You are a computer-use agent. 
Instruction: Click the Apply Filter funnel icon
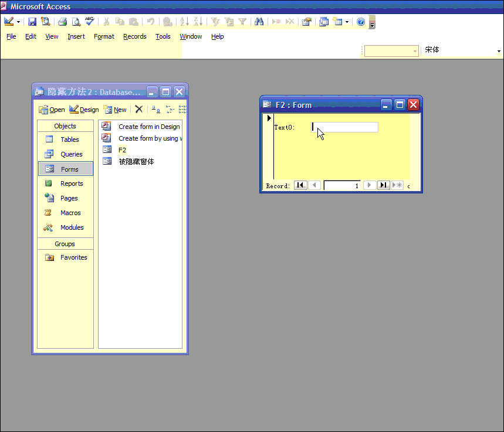pyautogui.click(x=242, y=22)
